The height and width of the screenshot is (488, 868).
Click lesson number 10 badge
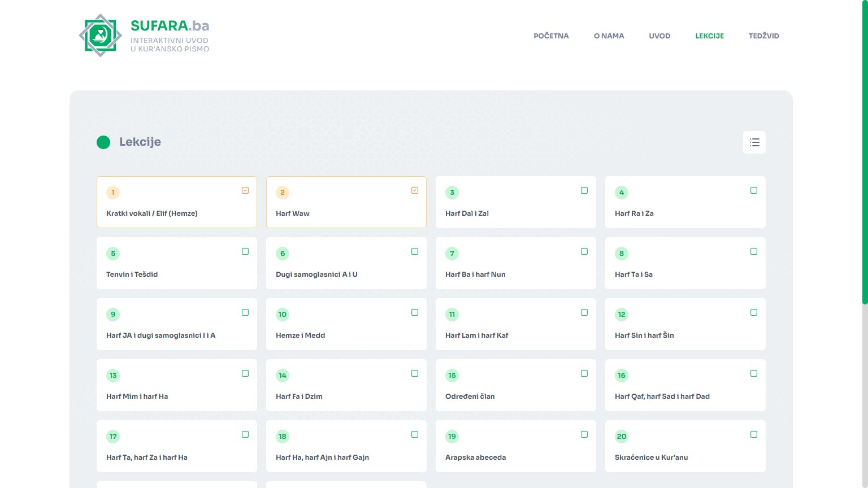(x=283, y=315)
